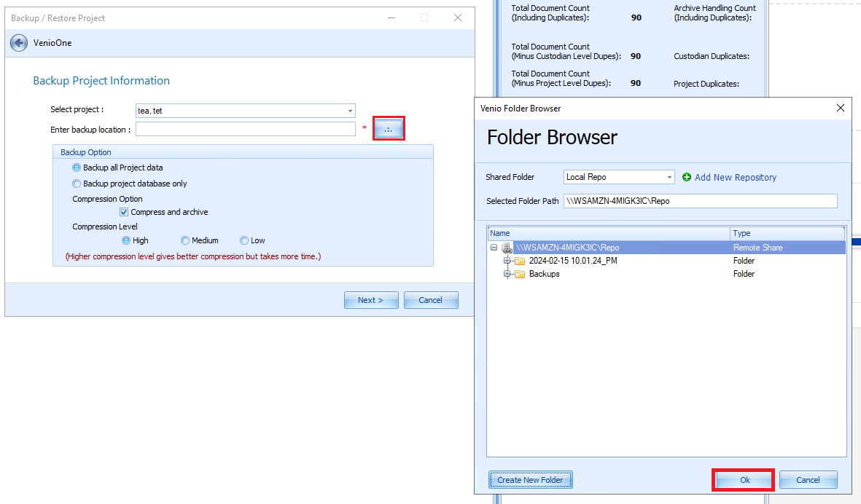Click the browse button for backup location
861x504 pixels.
pos(389,129)
